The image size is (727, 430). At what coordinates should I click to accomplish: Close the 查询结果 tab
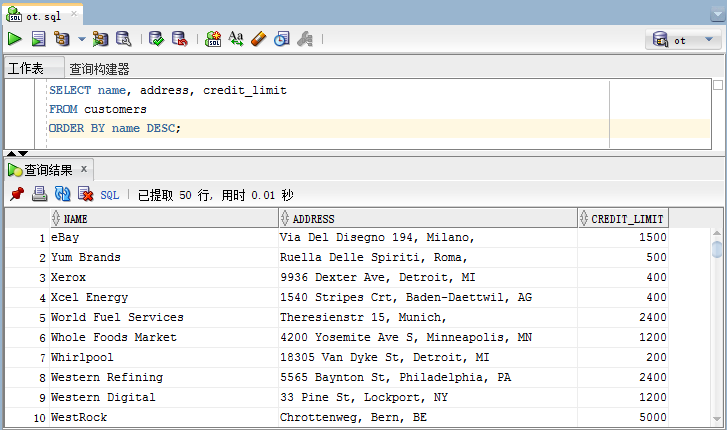click(84, 169)
